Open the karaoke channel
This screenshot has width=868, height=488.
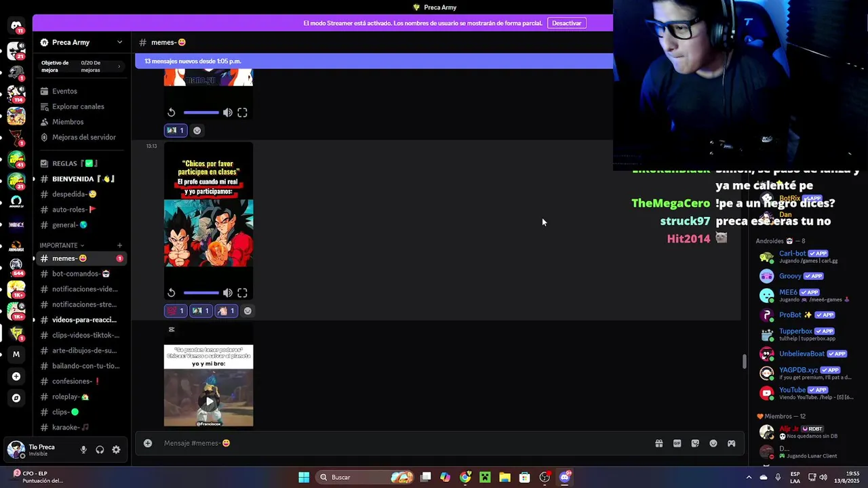[81, 427]
